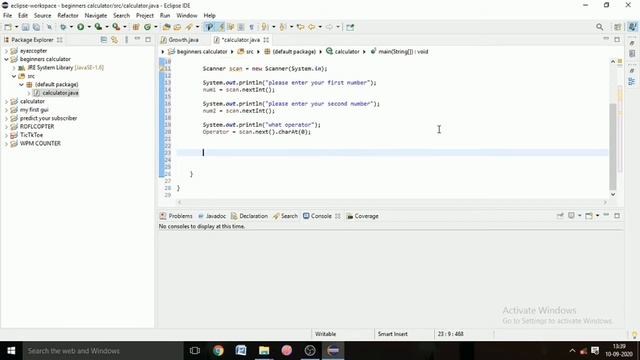Open the File menu

coord(7,16)
